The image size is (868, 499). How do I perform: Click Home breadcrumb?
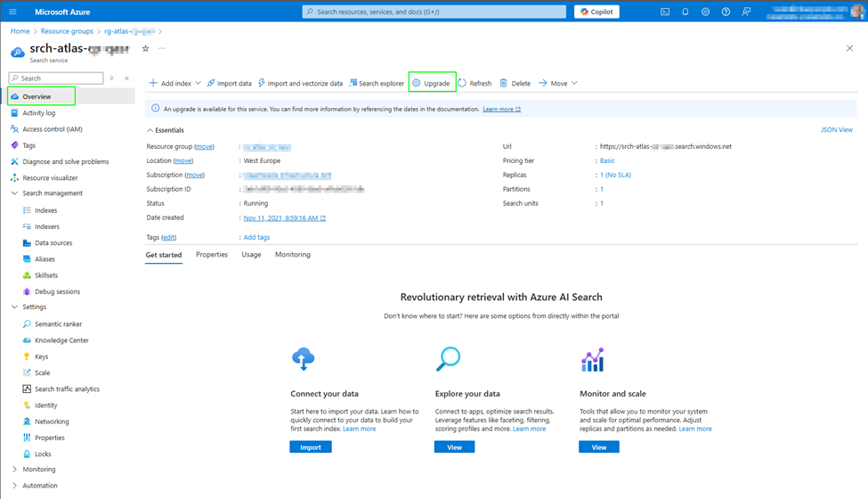[20, 31]
